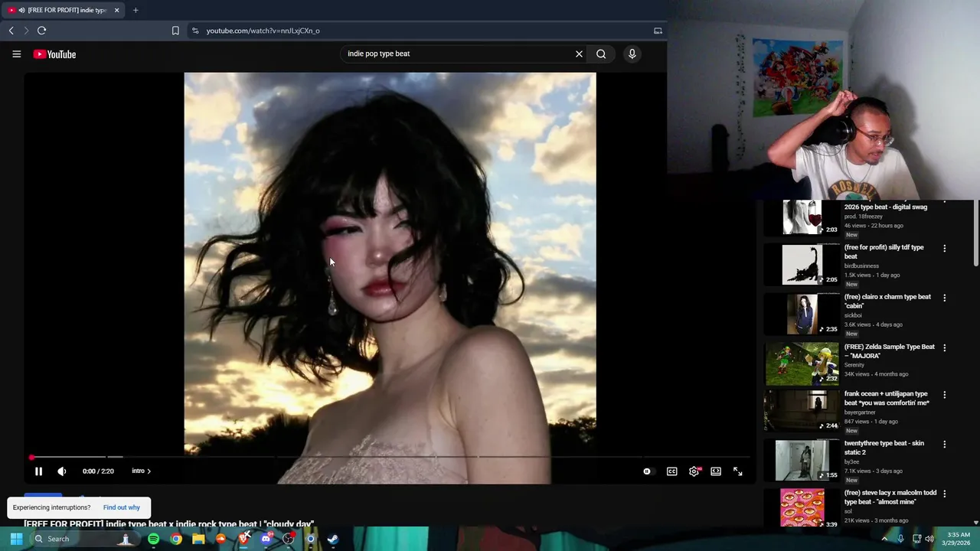
Task: Open 'frank ocean + untiljapan type beat'
Action: click(x=887, y=399)
